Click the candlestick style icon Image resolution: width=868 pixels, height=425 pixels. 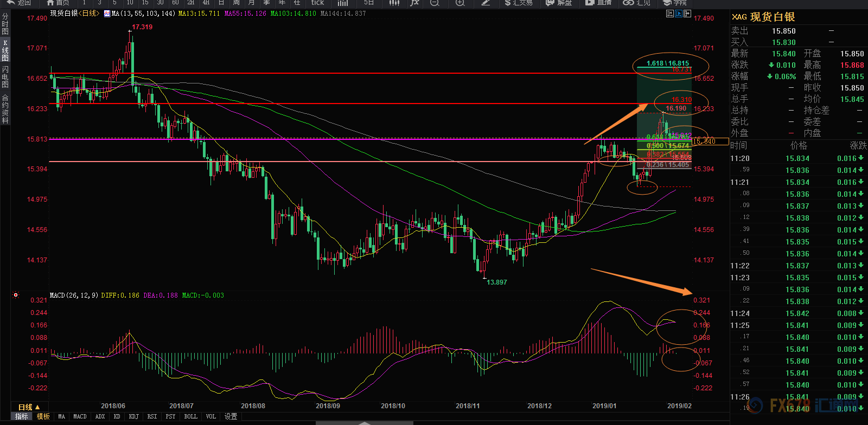pos(394,3)
